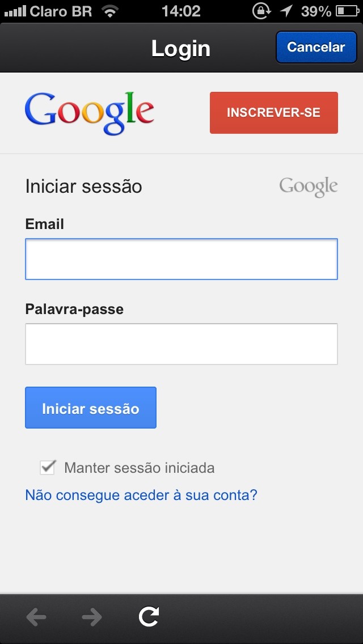Tap the battery indicator icon
The height and width of the screenshot is (644, 363).
[x=347, y=11]
